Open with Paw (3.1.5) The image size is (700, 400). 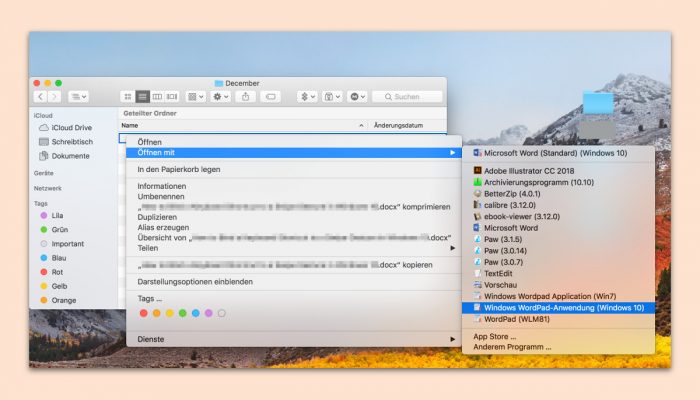558,239
